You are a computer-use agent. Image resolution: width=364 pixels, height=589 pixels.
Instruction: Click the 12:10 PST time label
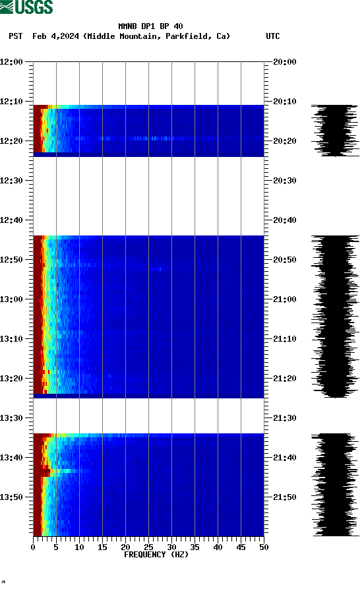point(11,102)
